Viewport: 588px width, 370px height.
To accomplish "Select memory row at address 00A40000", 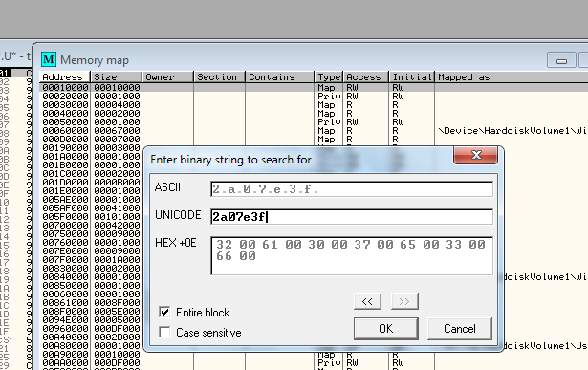I will coord(92,337).
